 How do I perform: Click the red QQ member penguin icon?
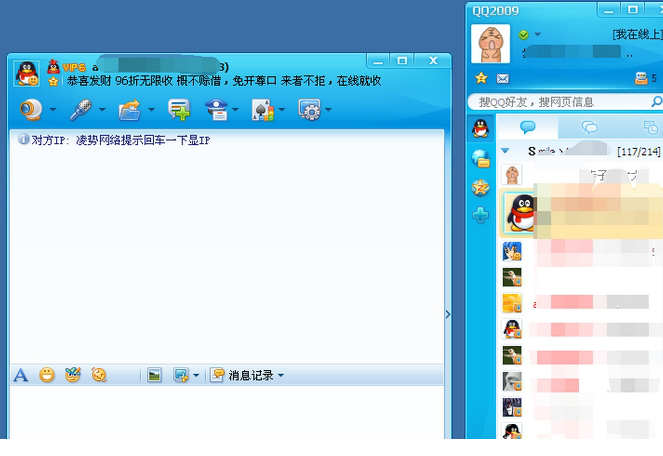click(x=53, y=66)
